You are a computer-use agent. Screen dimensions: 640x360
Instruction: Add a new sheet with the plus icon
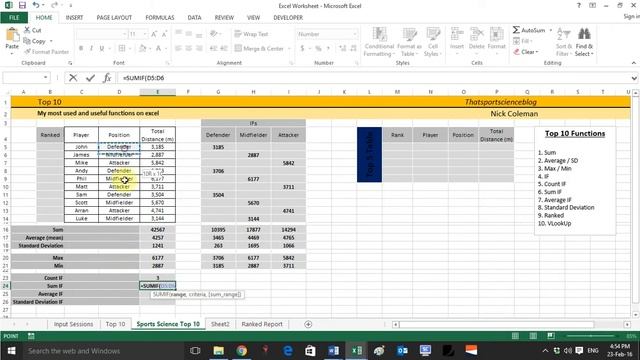(x=308, y=324)
